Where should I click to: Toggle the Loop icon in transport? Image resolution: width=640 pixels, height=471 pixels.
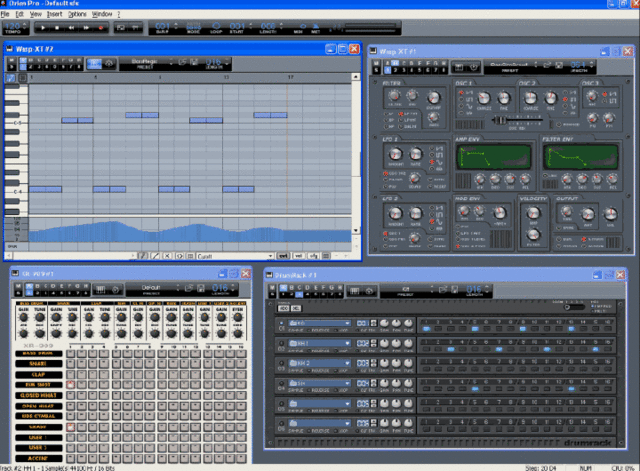(x=216, y=27)
